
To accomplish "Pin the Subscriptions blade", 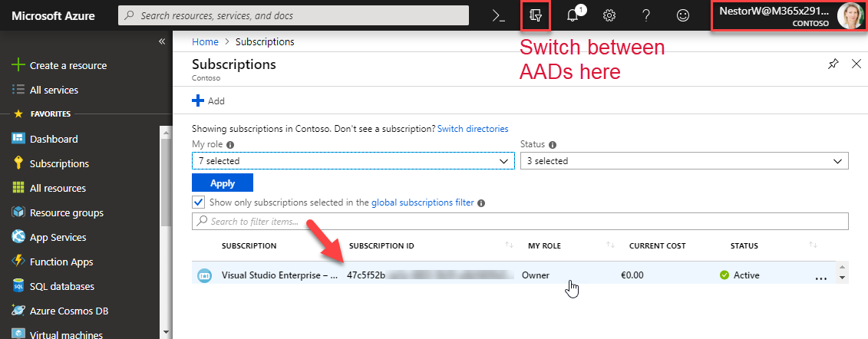I will click(833, 64).
